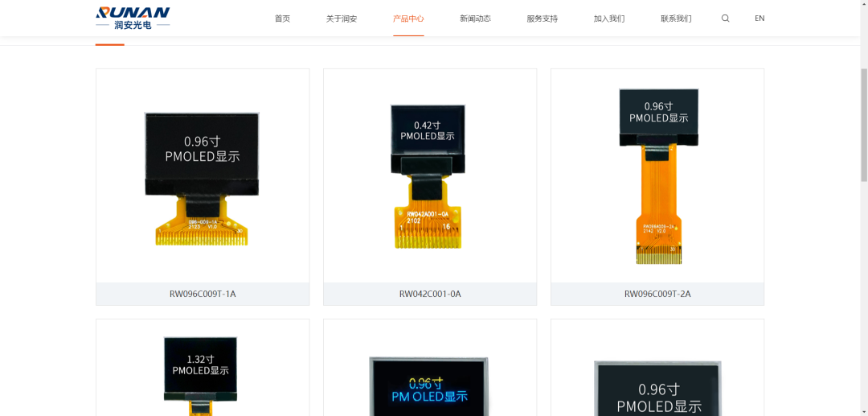Viewport: 868px width, 416px height.
Task: Open the search magnifier icon
Action: pos(725,19)
